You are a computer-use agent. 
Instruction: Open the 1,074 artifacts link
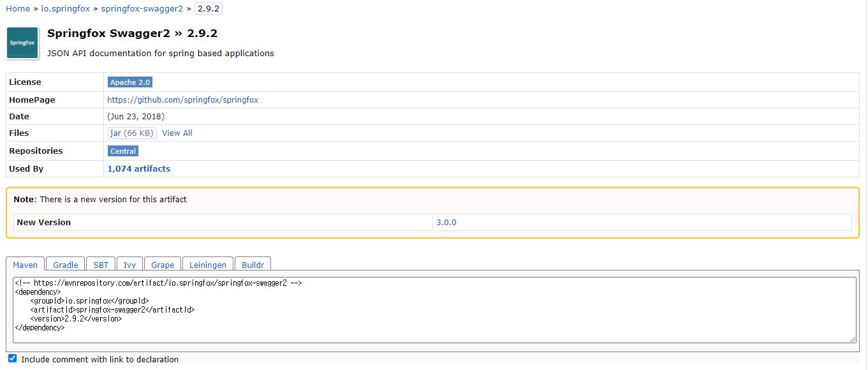point(139,169)
